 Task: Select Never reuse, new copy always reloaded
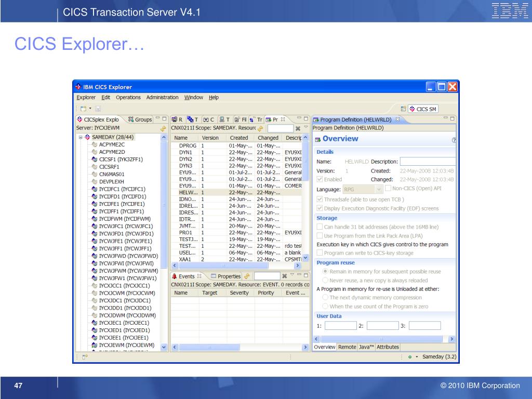point(325,280)
